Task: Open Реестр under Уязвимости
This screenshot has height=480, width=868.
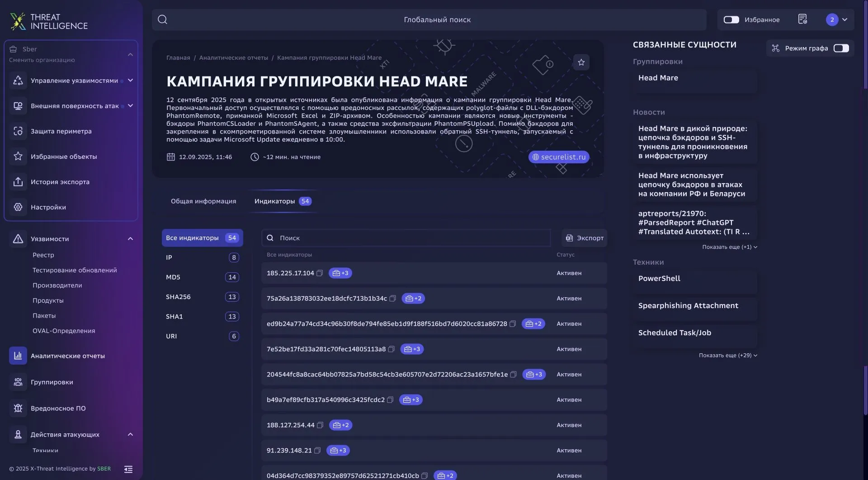Action: pyautogui.click(x=43, y=255)
